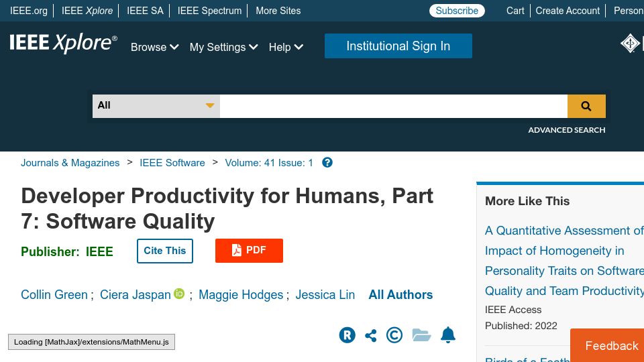Open the Quantitative Assessment related article
644x362 pixels.
click(564, 261)
